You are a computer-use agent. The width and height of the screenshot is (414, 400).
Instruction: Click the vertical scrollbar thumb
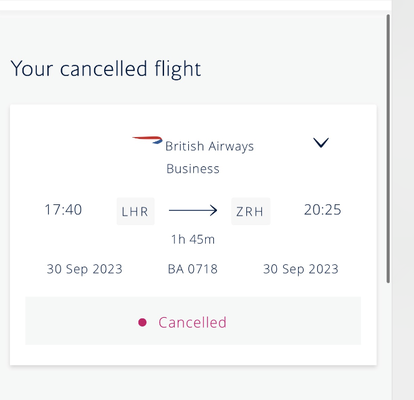point(388,149)
